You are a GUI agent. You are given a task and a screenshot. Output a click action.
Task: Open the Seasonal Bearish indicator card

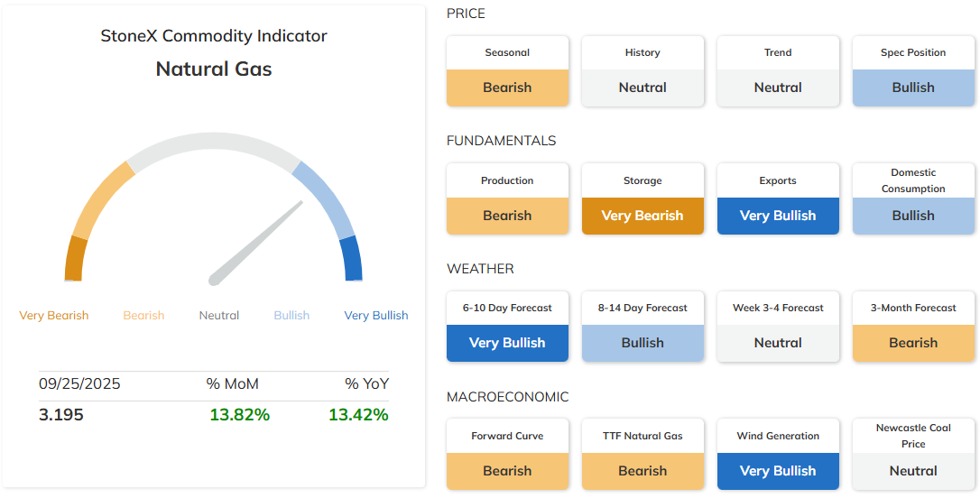pyautogui.click(x=507, y=71)
